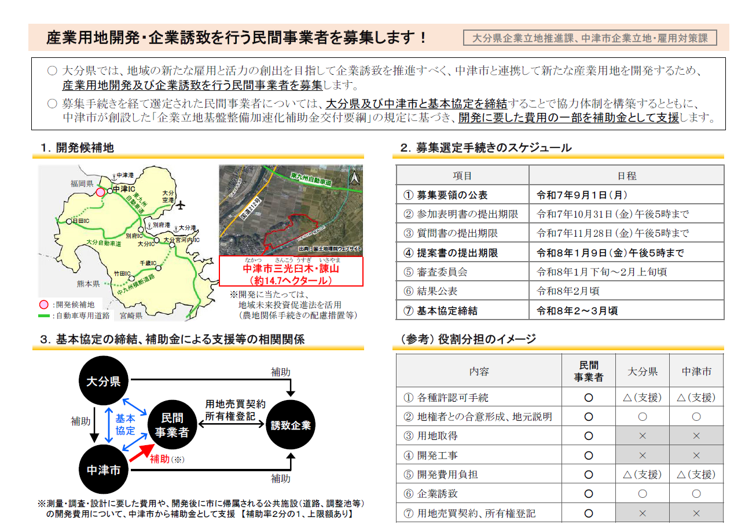
Task: Click the aerial photo of the candidate site
Action: 291,210
